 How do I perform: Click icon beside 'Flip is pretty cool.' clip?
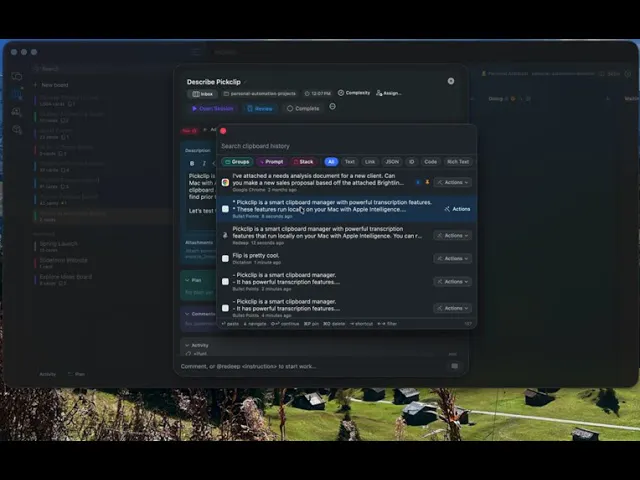225,258
